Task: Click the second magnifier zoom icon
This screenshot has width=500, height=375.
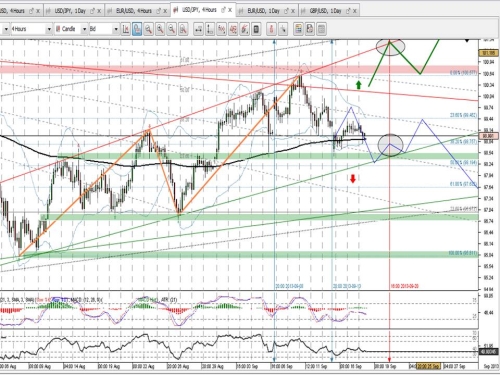Action: tap(160, 29)
